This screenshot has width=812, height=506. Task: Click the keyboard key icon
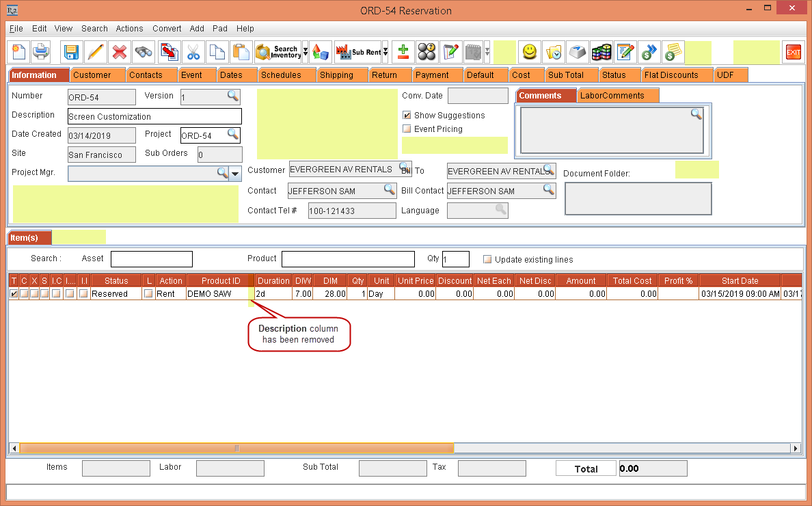point(578,52)
